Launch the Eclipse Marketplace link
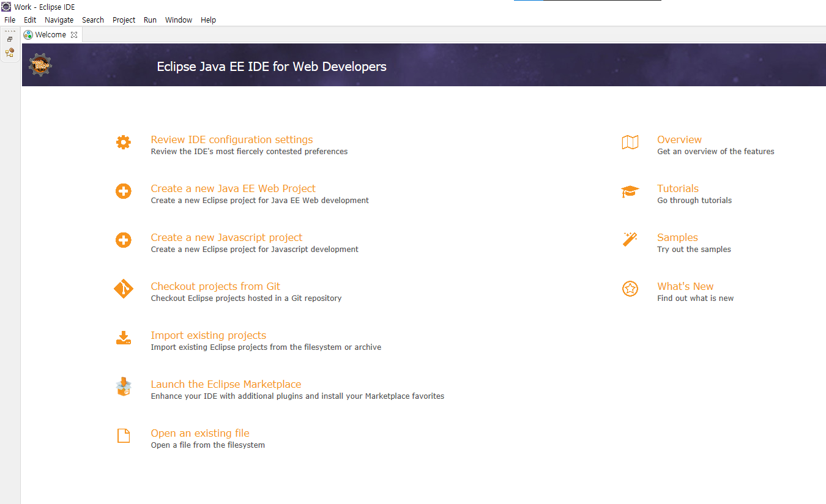826x504 pixels. (226, 384)
